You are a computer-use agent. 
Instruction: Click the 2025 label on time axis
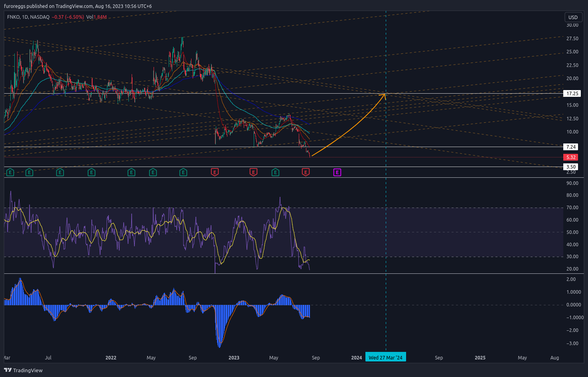tap(480, 357)
